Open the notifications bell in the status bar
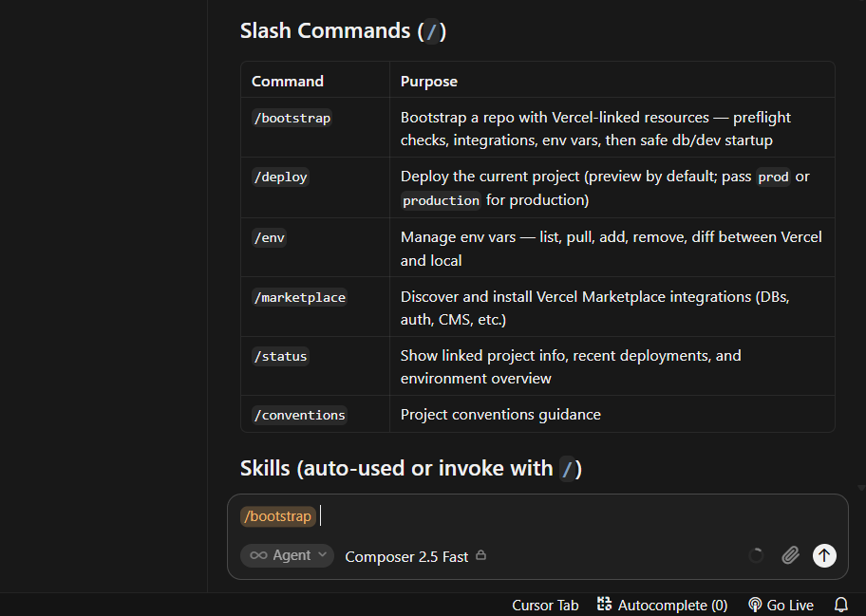Image resolution: width=866 pixels, height=616 pixels. coord(841,605)
